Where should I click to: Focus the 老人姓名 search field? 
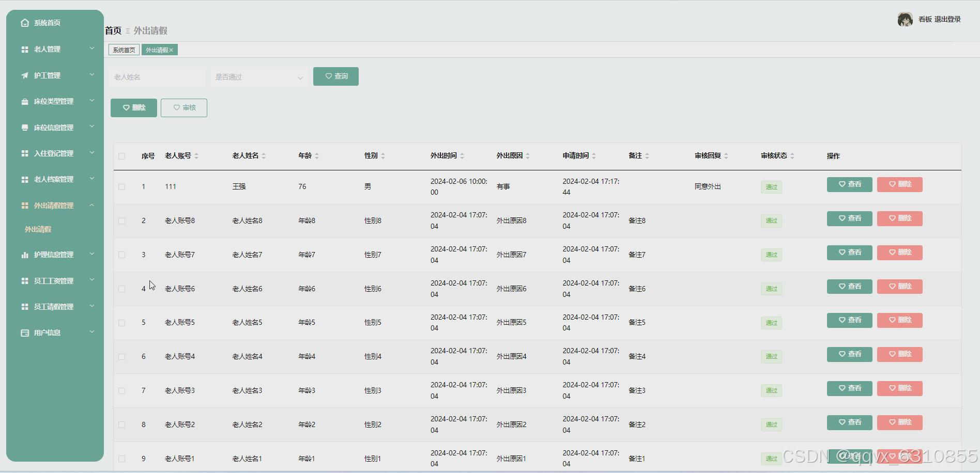pos(157,77)
